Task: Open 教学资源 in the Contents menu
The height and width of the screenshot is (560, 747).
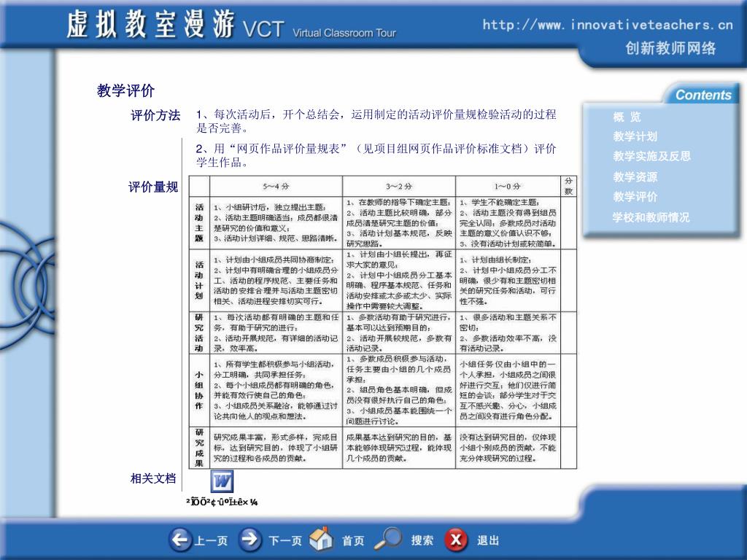Action: pyautogui.click(x=635, y=177)
